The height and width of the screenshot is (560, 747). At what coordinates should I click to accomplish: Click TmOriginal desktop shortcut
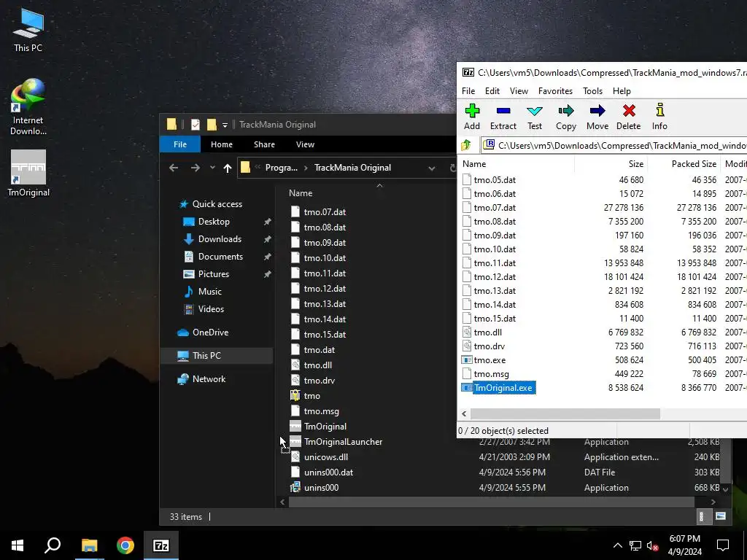coord(28,174)
